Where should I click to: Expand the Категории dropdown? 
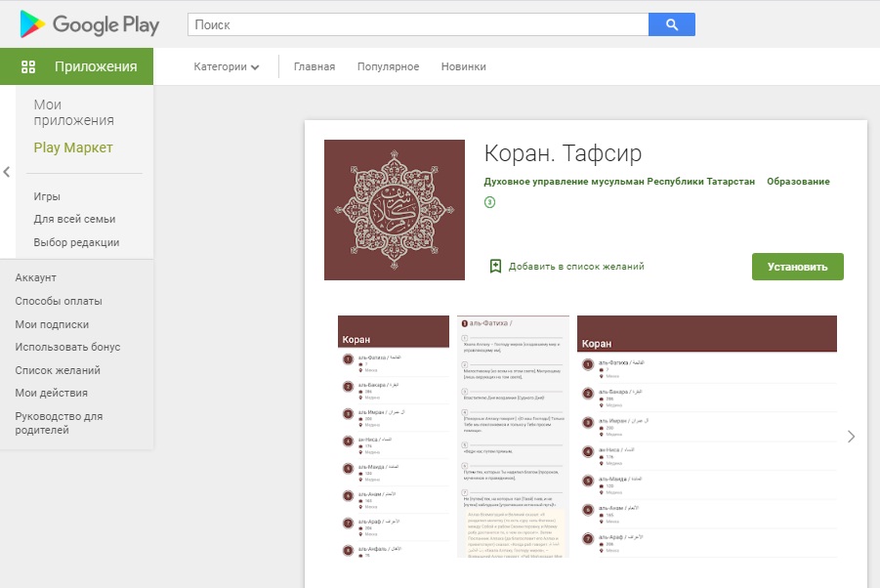point(227,66)
